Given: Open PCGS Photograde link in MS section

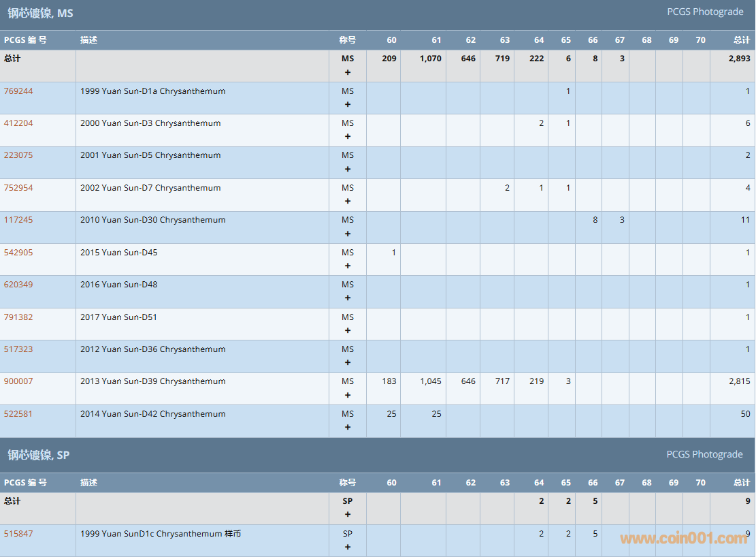Looking at the screenshot, I should 705,12.
